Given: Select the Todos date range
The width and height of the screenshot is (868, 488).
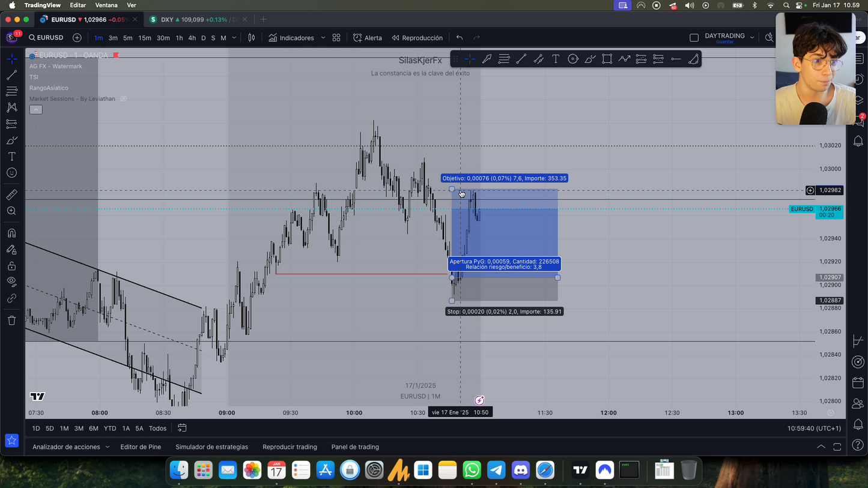Looking at the screenshot, I should [157, 429].
